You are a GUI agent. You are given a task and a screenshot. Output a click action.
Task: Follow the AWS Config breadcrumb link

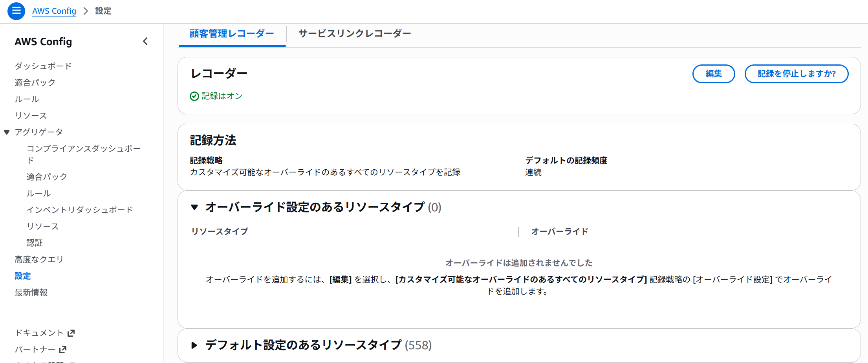pos(54,11)
